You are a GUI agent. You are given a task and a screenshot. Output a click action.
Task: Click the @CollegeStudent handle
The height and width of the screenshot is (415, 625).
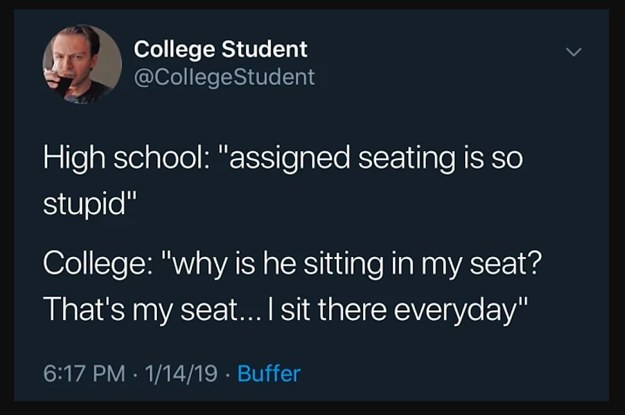point(223,76)
